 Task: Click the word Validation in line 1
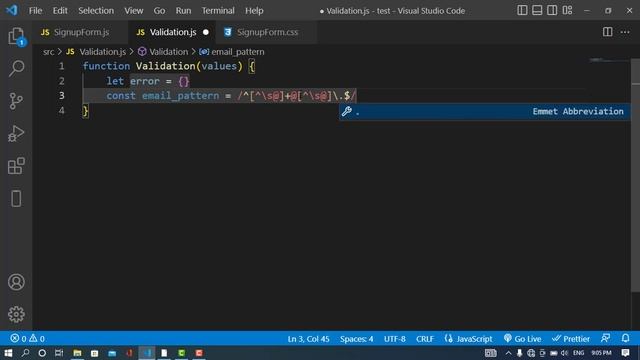166,66
